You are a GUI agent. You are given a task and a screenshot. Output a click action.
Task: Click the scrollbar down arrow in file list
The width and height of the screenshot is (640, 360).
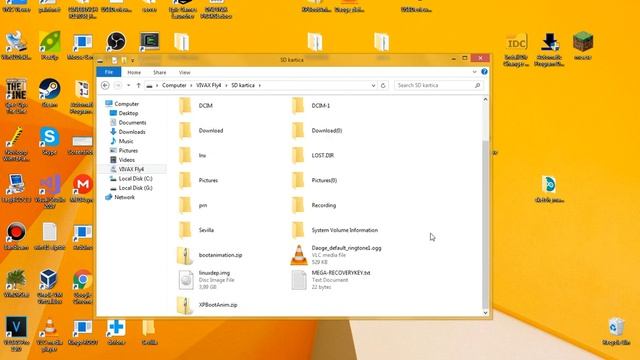pos(485,313)
